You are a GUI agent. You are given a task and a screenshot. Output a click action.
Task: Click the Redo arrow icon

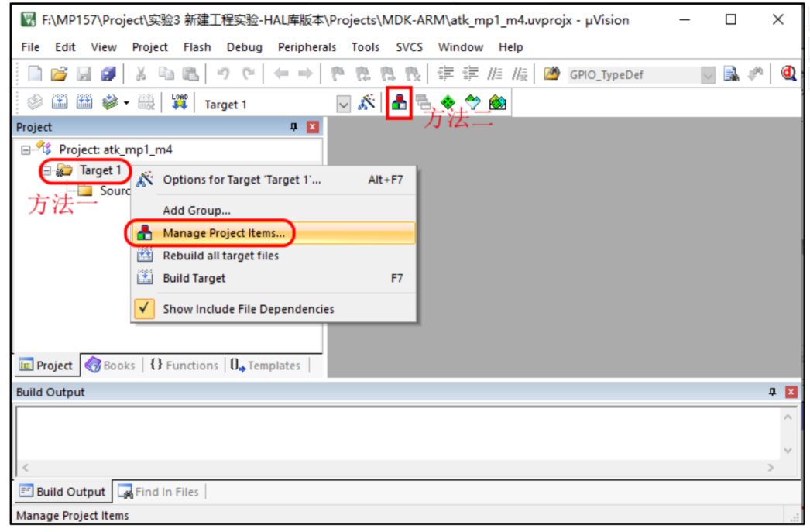click(249, 74)
